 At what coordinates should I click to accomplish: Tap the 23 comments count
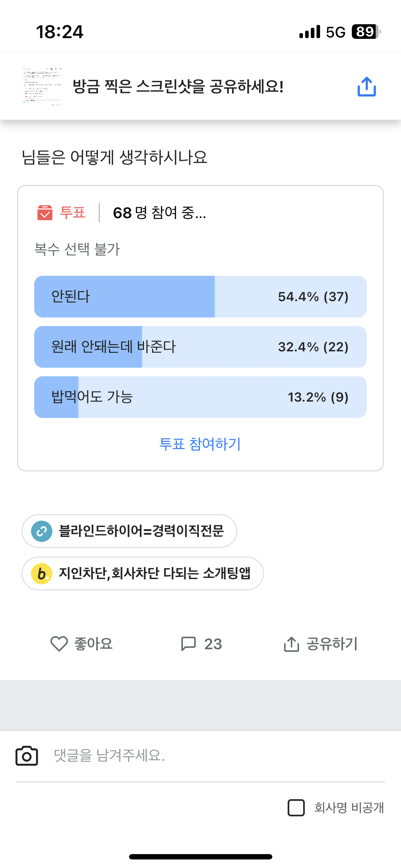pos(213,644)
